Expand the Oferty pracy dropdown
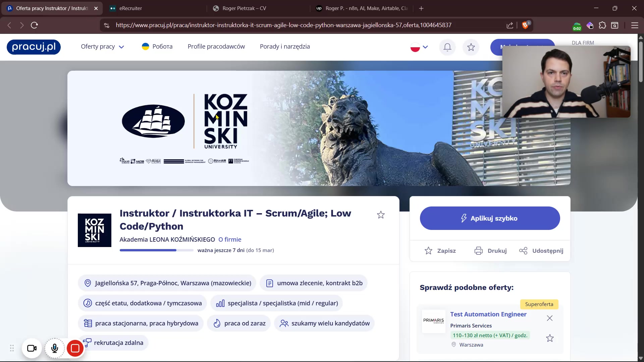Viewport: 644px width, 362px height. [102, 47]
